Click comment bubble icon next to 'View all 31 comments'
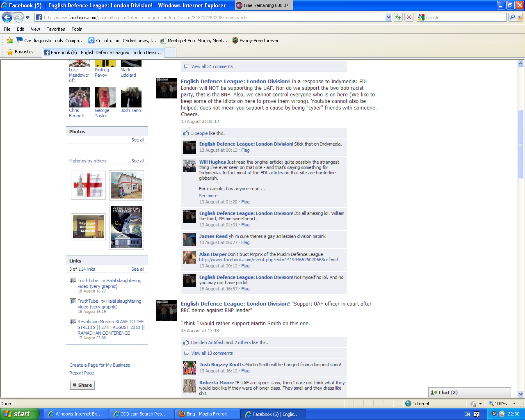This screenshot has width=525, height=420. click(187, 66)
